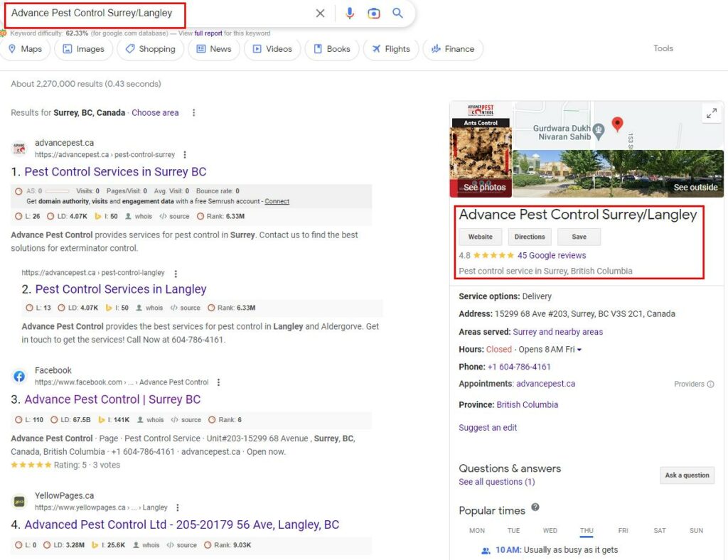
Task: Click the YellowPages favicon icon
Action: coord(19,502)
